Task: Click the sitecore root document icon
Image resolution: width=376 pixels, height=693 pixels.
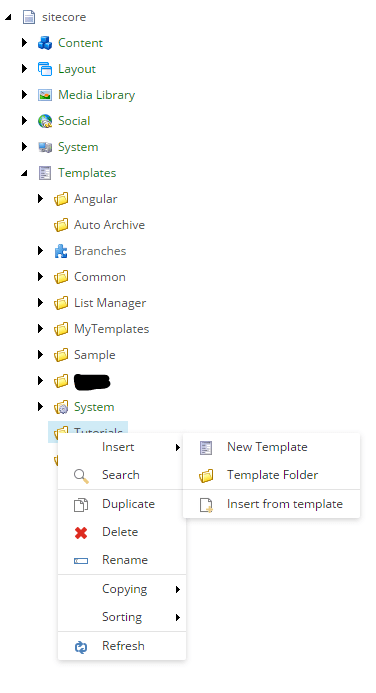Action: [29, 17]
